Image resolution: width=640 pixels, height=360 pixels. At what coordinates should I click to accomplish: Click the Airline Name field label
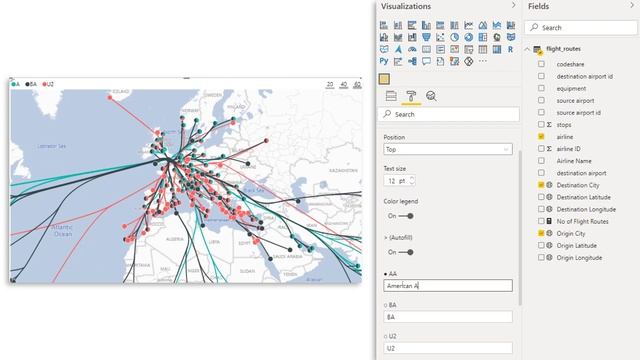pyautogui.click(x=574, y=161)
